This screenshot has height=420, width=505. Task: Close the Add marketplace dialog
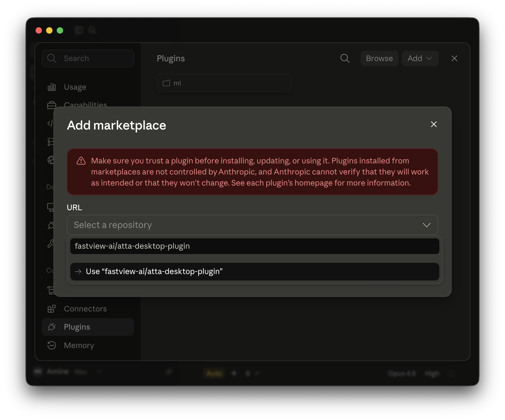coord(434,124)
